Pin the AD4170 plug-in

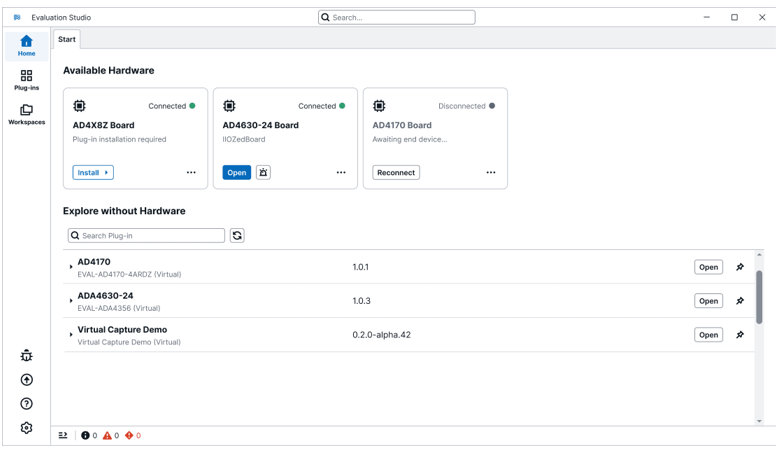(740, 267)
